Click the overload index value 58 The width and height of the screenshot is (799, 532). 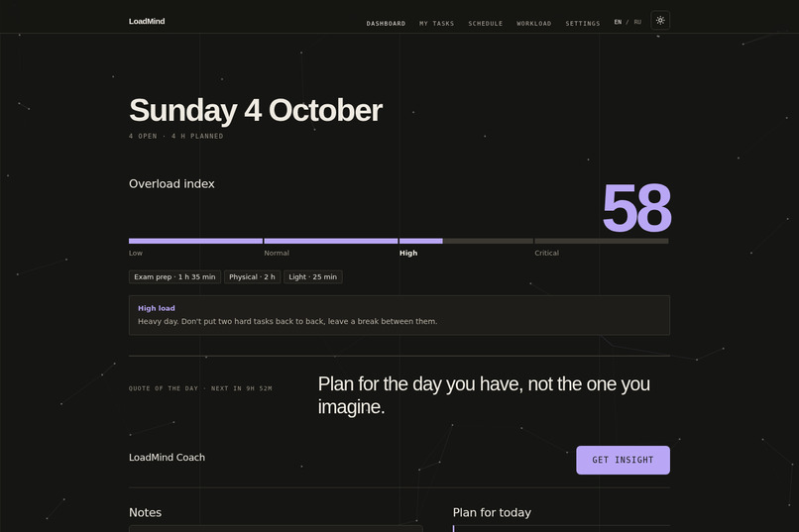[x=636, y=208]
